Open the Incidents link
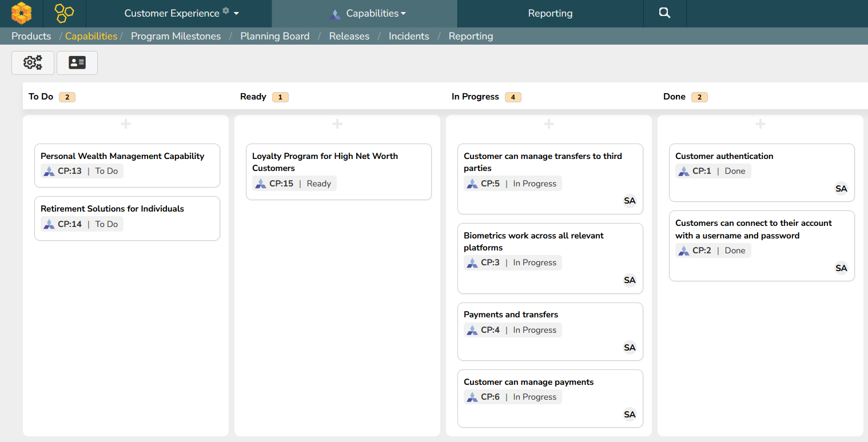Image resolution: width=868 pixels, height=442 pixels. (x=408, y=36)
